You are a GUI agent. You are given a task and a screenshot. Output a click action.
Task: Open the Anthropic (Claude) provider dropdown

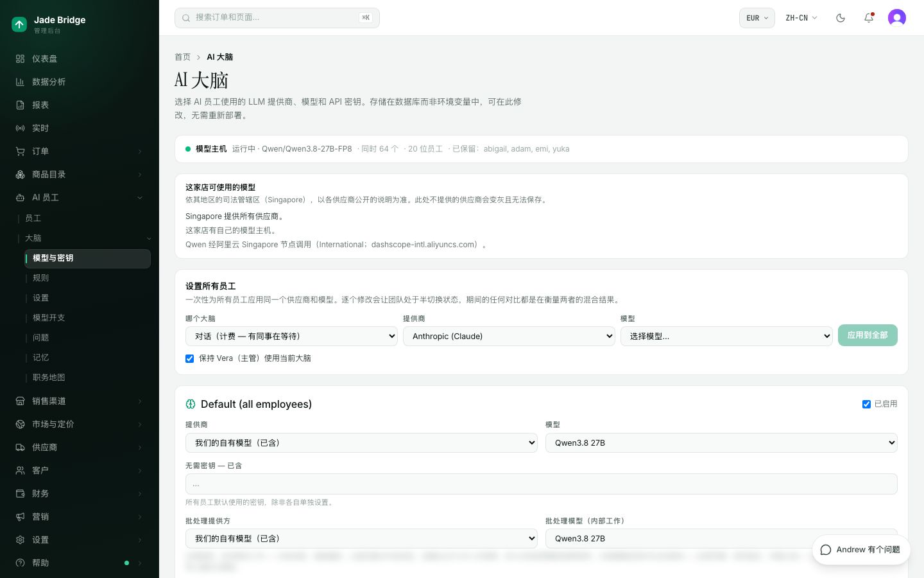[x=509, y=336]
